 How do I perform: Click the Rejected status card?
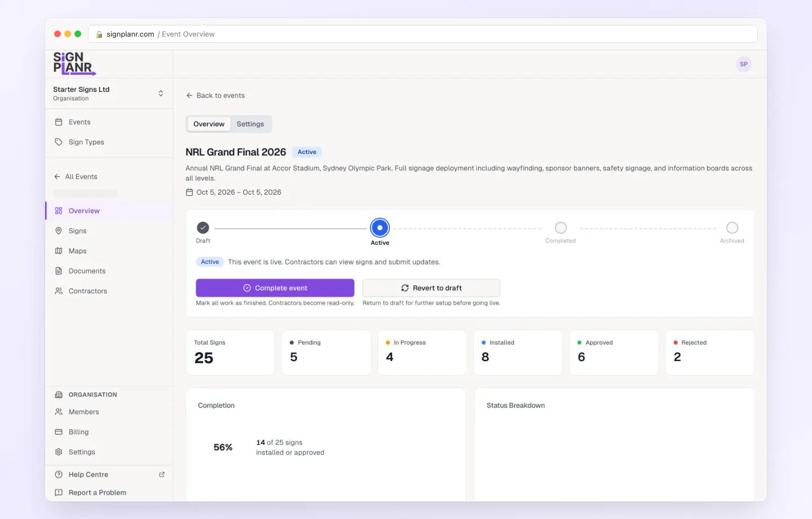(710, 353)
